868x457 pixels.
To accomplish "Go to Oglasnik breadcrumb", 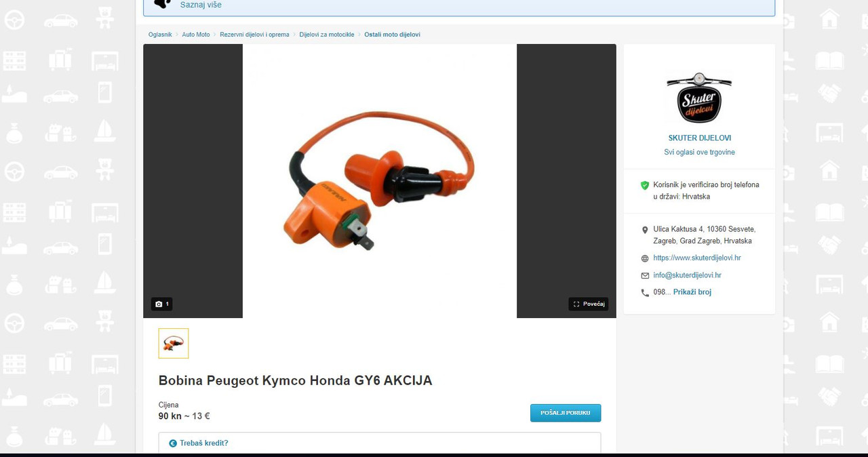I will [x=160, y=35].
